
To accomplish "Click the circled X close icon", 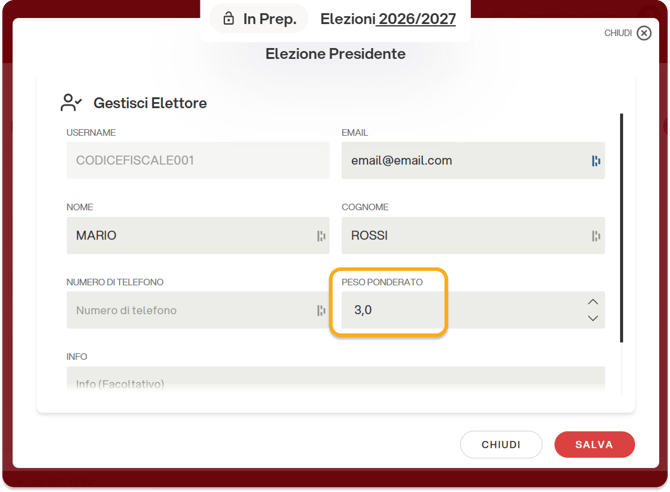I will click(x=644, y=33).
